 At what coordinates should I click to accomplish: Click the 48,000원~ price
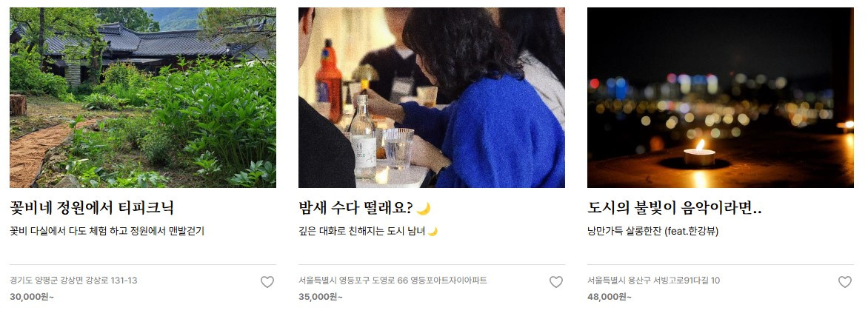click(610, 296)
